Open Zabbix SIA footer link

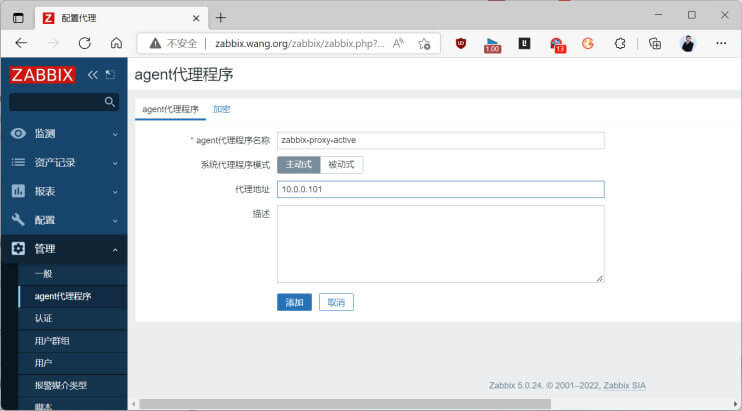624,385
